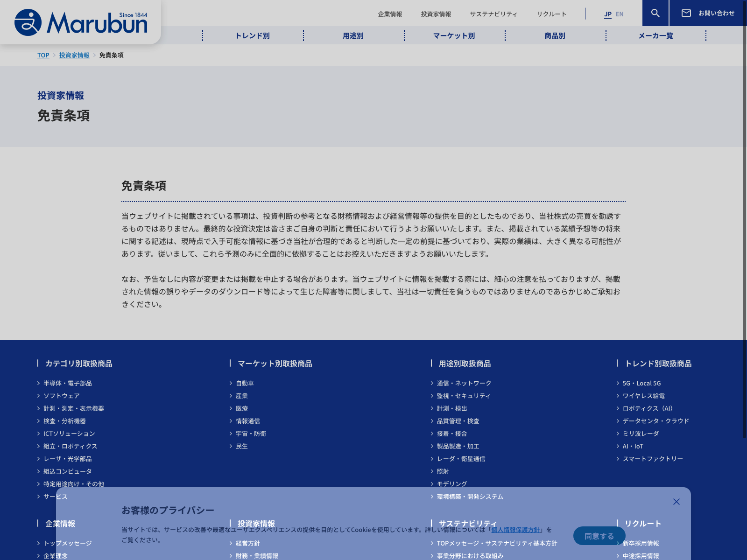The width and height of the screenshot is (747, 560).
Task: Open 企業情報 in the top header
Action: coord(390,14)
